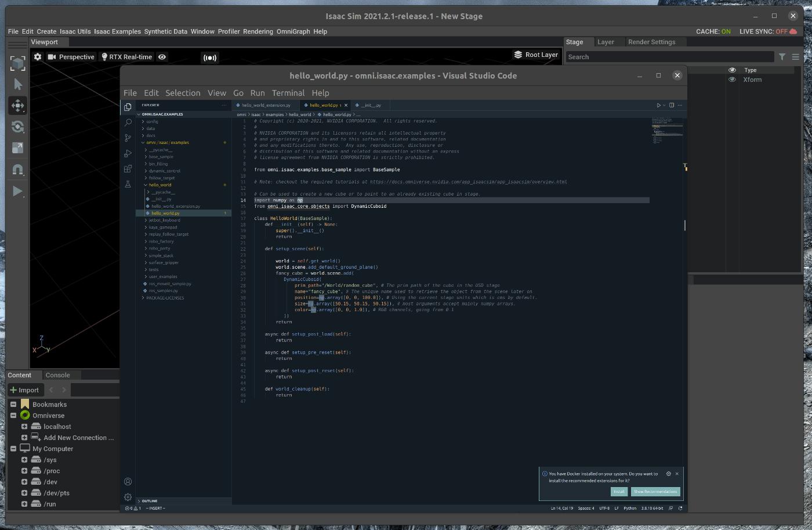
Task: Open the VS Code Explorer view icon
Action: click(x=128, y=107)
